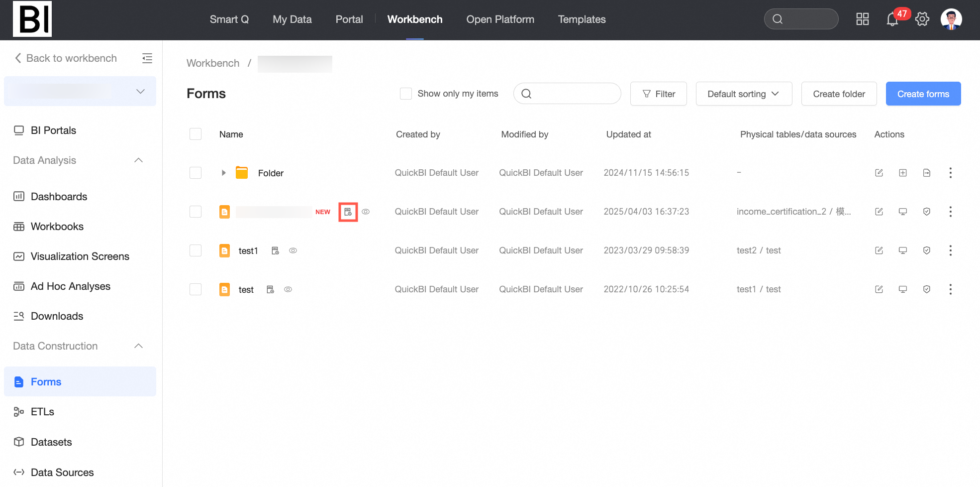Click edit icon in test2 / test row
Image resolution: width=980 pixels, height=487 pixels.
click(879, 250)
